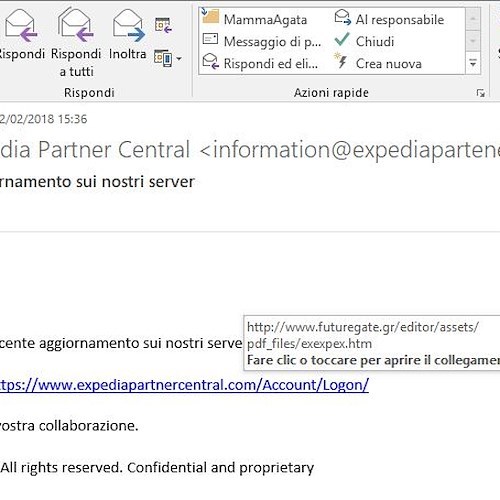Click the Al responsabile forward icon

coord(343,18)
